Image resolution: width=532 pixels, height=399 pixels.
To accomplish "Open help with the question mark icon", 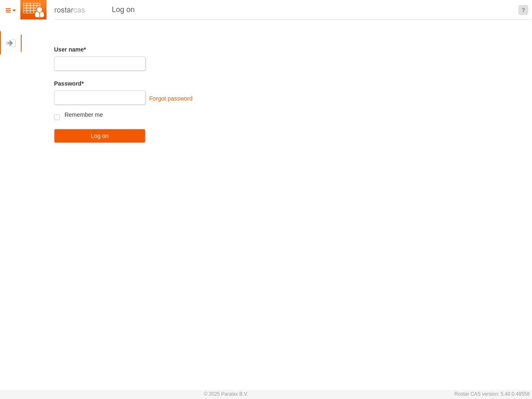I will (523, 10).
